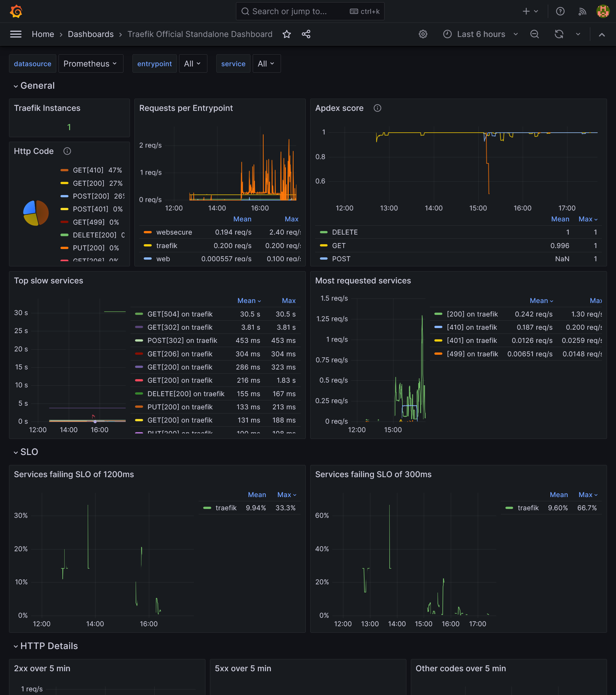
Task: Open dashboard settings gear
Action: pyautogui.click(x=423, y=34)
